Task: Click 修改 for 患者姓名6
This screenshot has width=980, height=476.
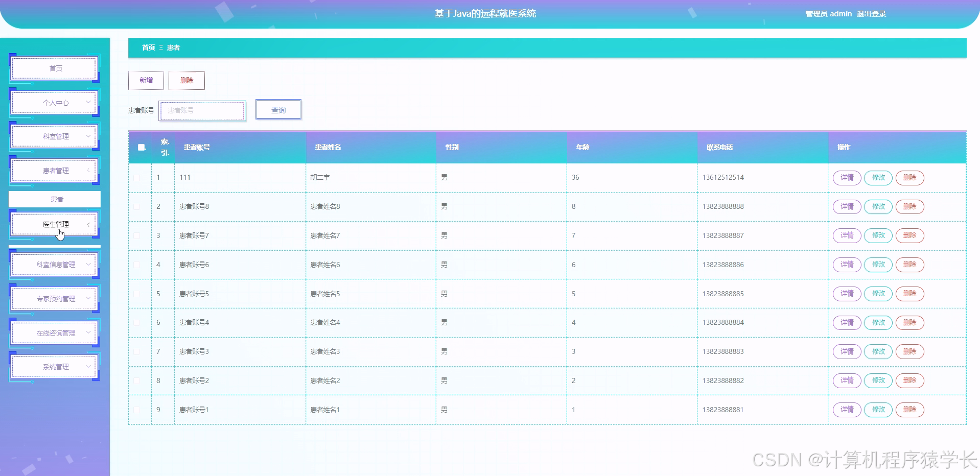Action: (x=878, y=265)
